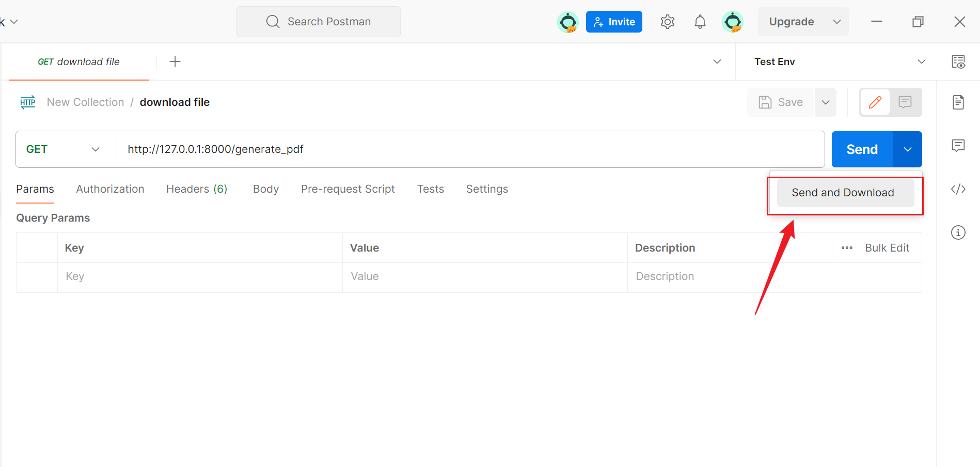Viewport: 980px width, 467px height.
Task: Open options ellipsis next to Bulk Edit
Action: tap(847, 248)
